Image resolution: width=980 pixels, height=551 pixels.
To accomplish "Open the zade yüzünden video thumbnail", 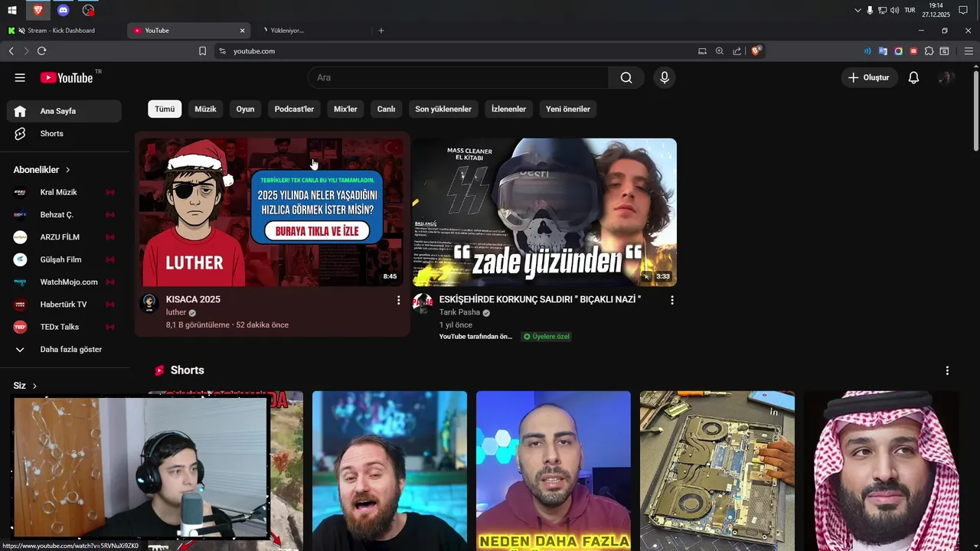I will [x=544, y=212].
